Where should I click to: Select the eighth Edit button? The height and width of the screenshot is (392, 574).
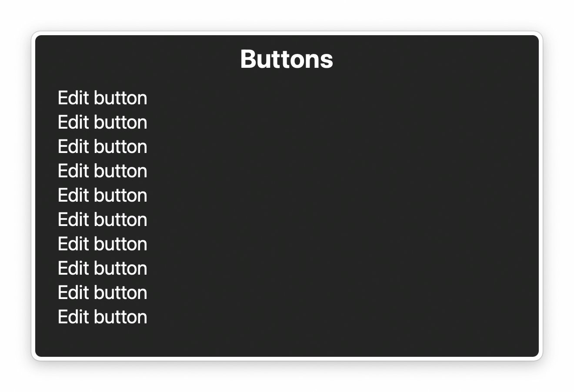(102, 269)
